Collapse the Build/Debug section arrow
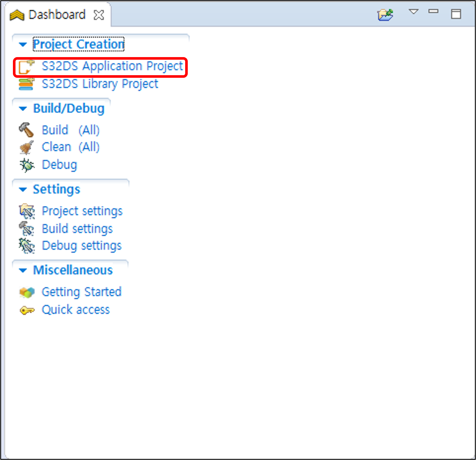The image size is (476, 460). [22, 109]
